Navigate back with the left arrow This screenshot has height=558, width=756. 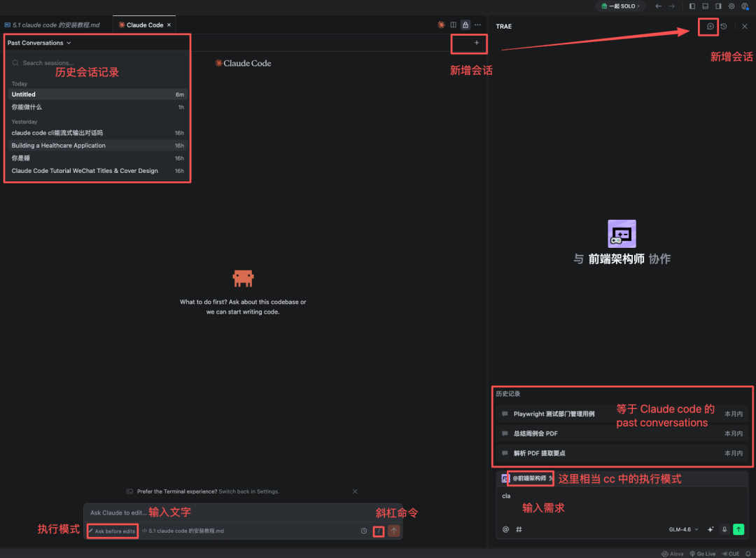pos(658,6)
